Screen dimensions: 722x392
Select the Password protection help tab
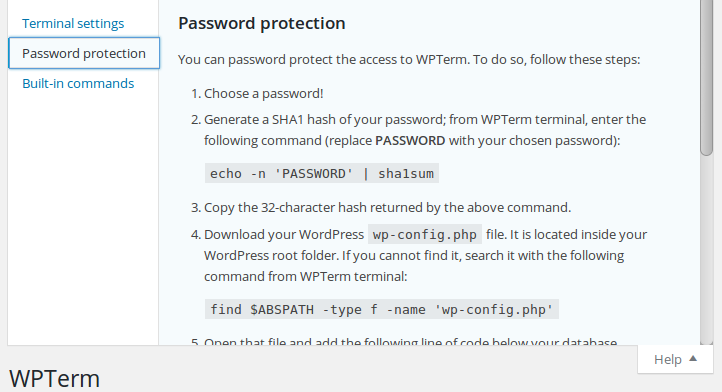(x=84, y=53)
